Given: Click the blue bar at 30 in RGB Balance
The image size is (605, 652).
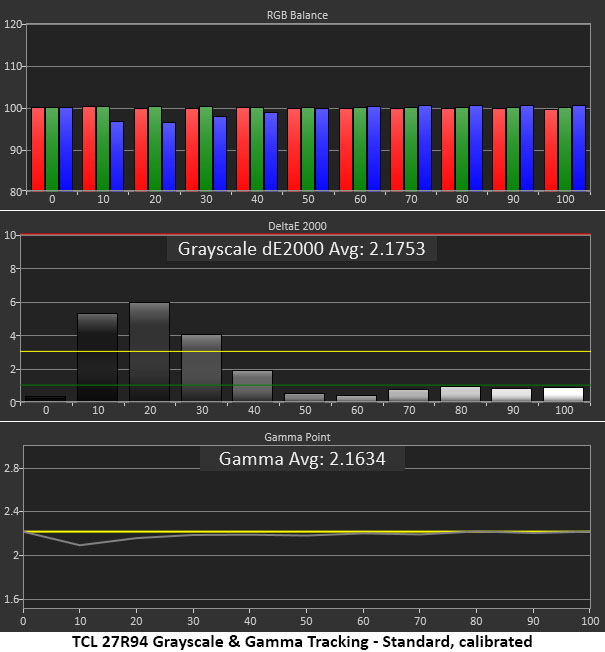Looking at the screenshot, I should [220, 153].
